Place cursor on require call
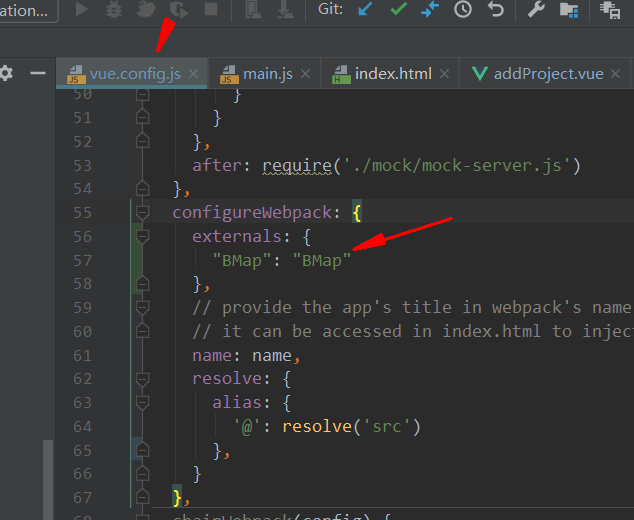Image resolution: width=634 pixels, height=520 pixels. coord(297,166)
